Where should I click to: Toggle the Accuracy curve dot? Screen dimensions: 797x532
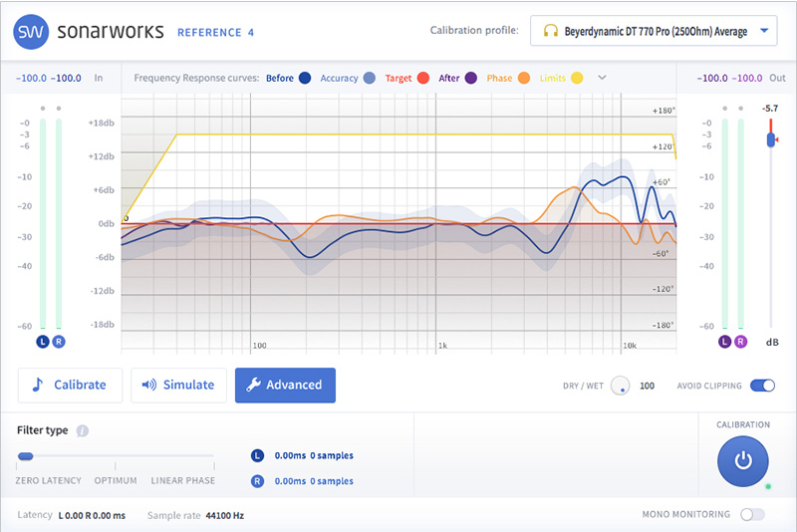370,78
